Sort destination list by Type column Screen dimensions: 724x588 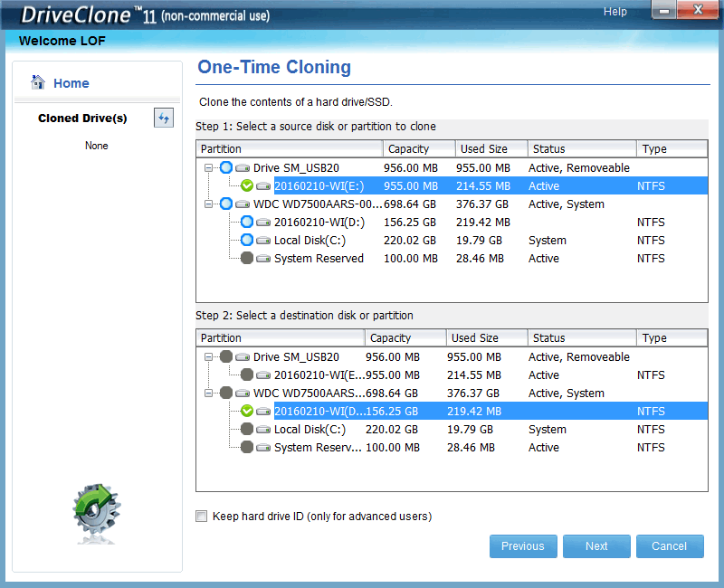point(672,337)
